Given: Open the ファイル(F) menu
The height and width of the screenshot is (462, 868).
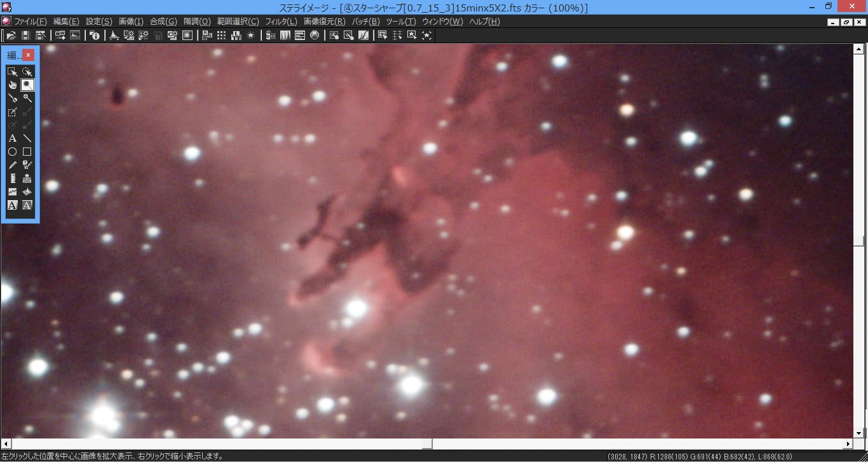Looking at the screenshot, I should click(31, 22).
